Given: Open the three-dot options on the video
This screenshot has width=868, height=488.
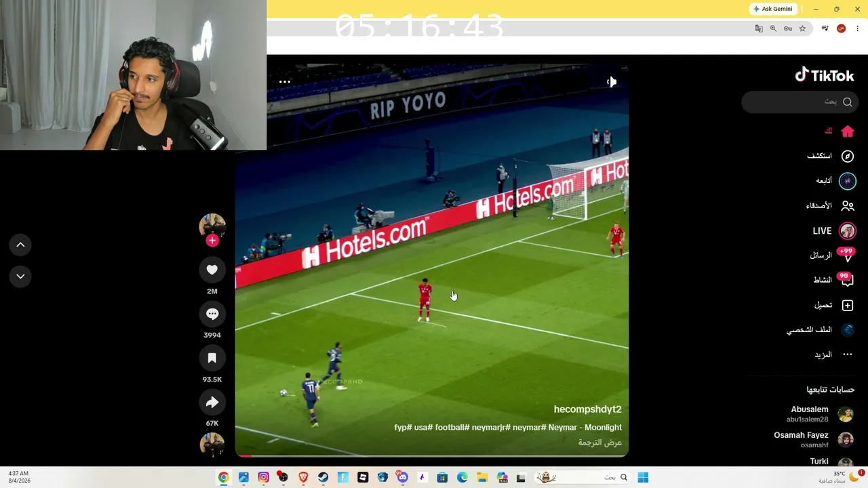Looking at the screenshot, I should [x=285, y=82].
